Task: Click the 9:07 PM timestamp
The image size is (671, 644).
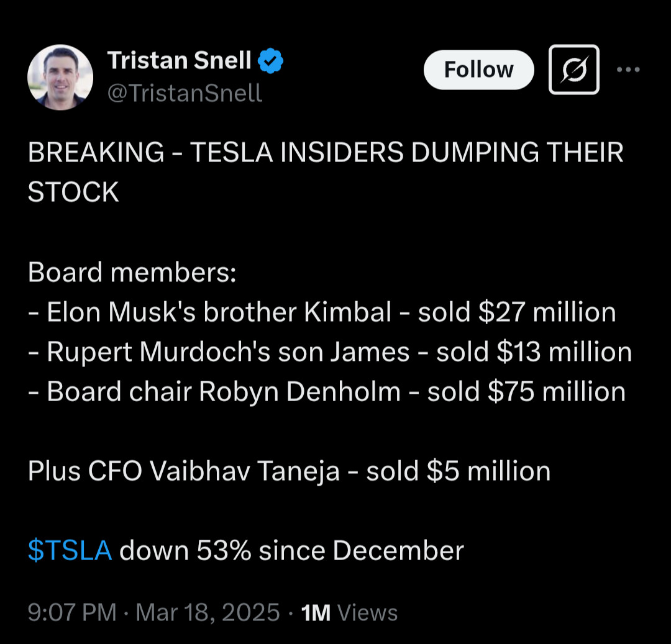Action: click(72, 612)
